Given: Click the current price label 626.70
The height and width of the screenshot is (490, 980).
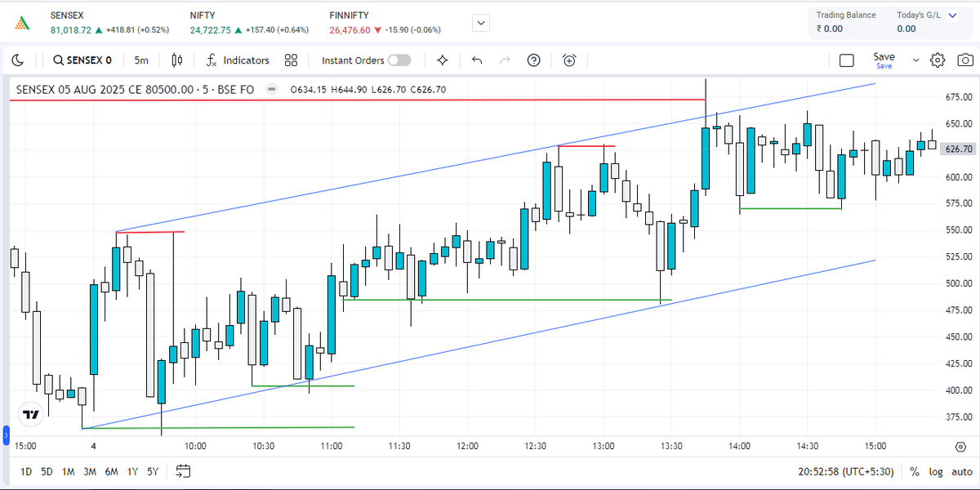Looking at the screenshot, I should 958,149.
